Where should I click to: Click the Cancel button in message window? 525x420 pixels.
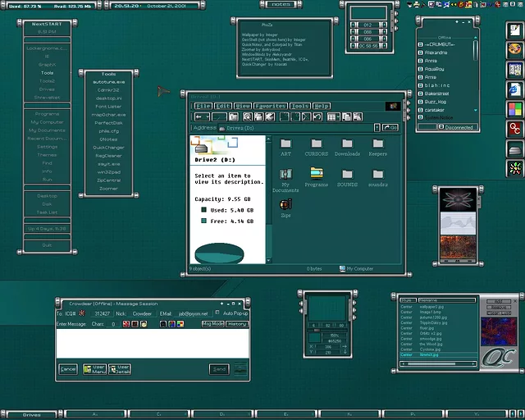click(x=68, y=369)
